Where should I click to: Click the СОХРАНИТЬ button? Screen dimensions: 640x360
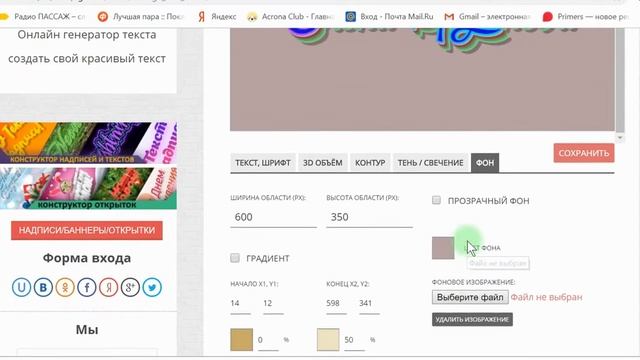click(x=584, y=153)
